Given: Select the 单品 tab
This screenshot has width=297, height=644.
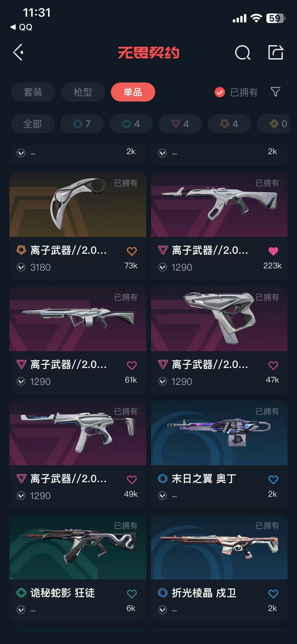Looking at the screenshot, I should click(133, 92).
